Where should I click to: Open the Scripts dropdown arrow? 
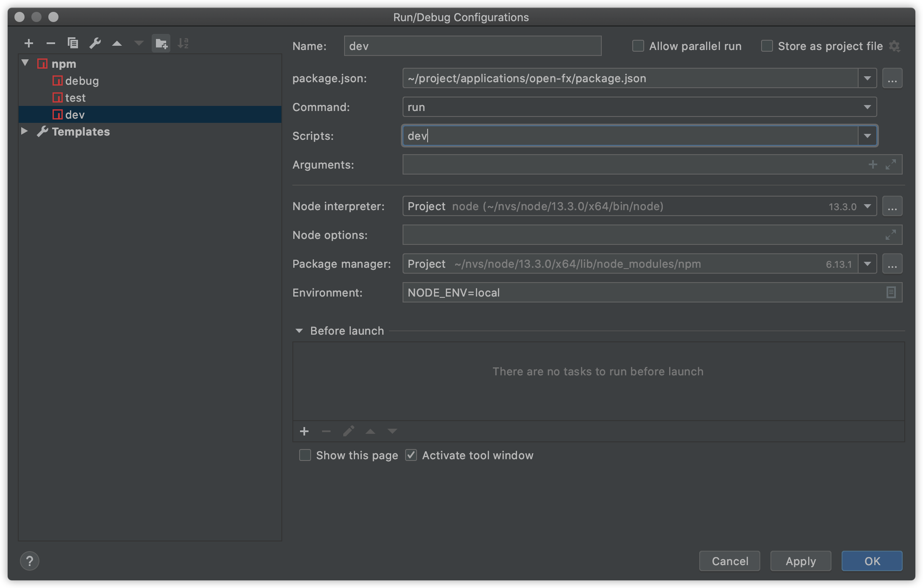pos(867,136)
